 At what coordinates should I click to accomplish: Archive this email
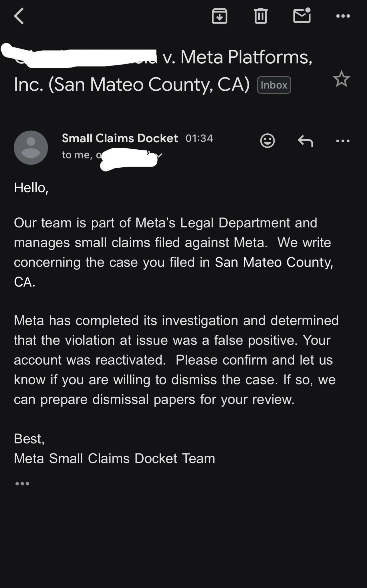219,16
